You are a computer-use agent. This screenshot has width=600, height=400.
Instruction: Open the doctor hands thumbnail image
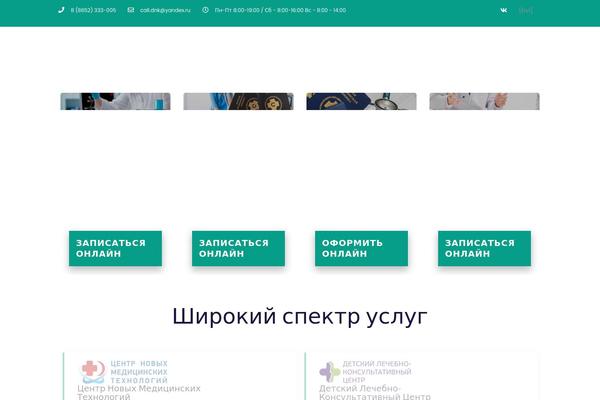coord(484,101)
